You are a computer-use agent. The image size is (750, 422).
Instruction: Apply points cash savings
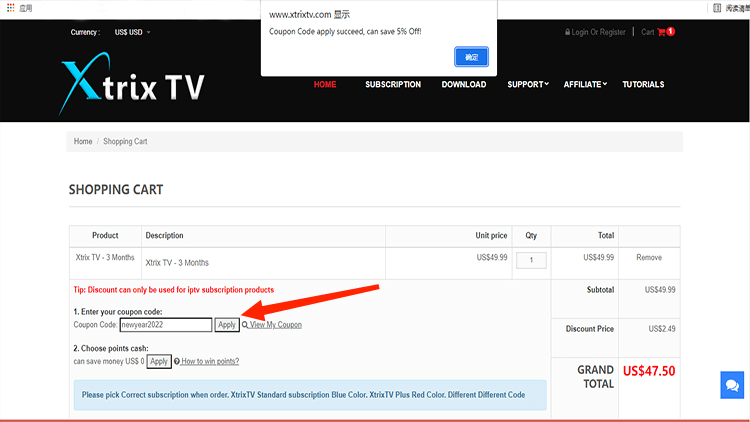coord(159,361)
